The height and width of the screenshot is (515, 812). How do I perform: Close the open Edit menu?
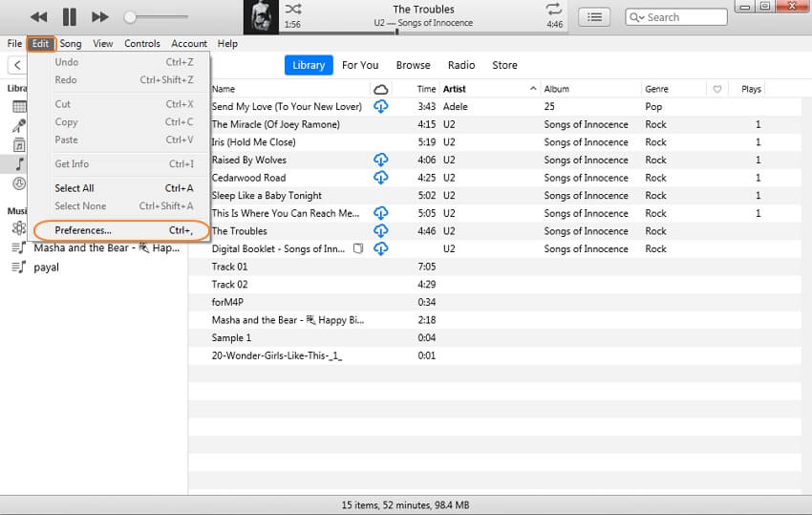click(x=40, y=44)
